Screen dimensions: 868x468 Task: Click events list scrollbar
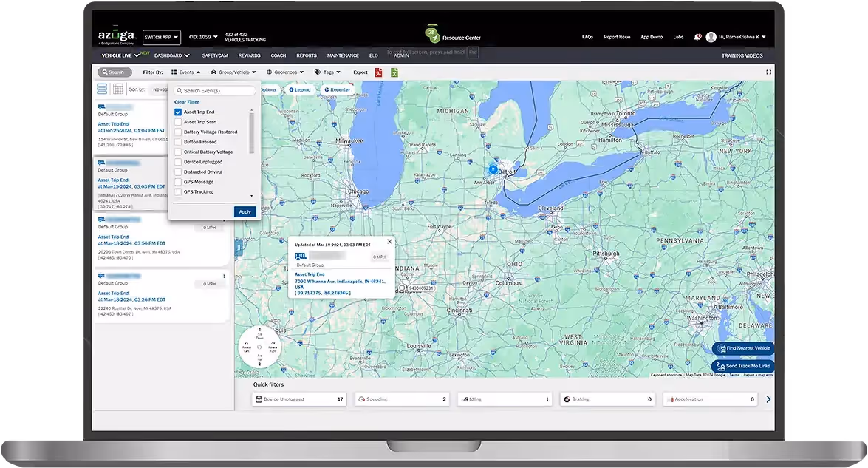click(251, 133)
